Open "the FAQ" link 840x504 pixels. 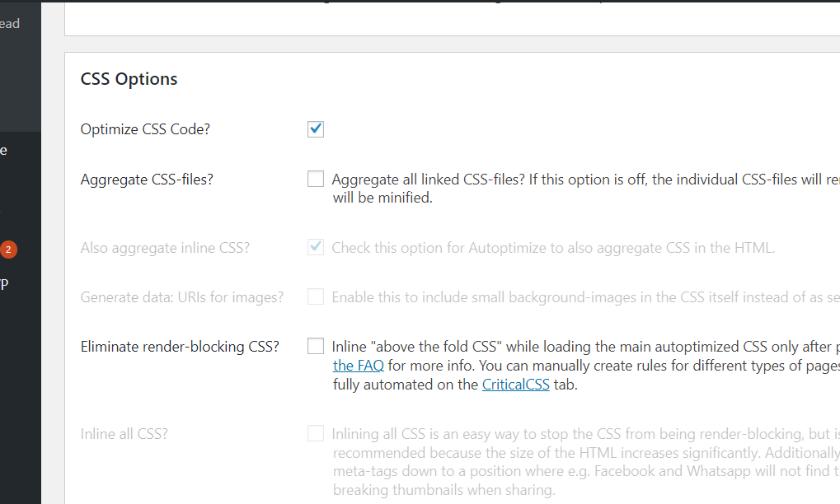pos(358,365)
